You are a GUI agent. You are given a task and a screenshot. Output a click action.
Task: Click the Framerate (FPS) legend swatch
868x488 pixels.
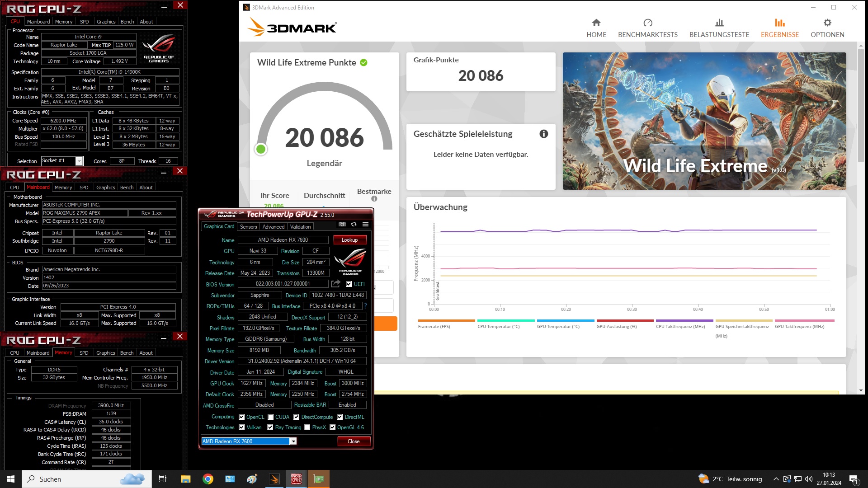(x=446, y=320)
